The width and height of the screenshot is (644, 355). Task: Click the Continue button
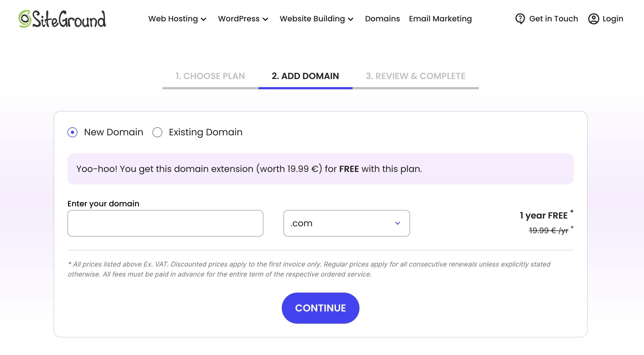[321, 308]
